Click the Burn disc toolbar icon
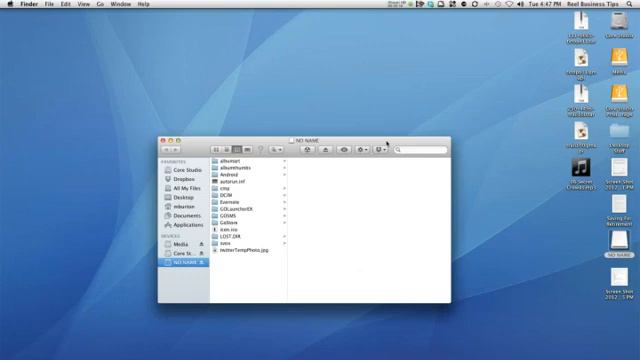The height and width of the screenshot is (360, 640). pyautogui.click(x=307, y=150)
